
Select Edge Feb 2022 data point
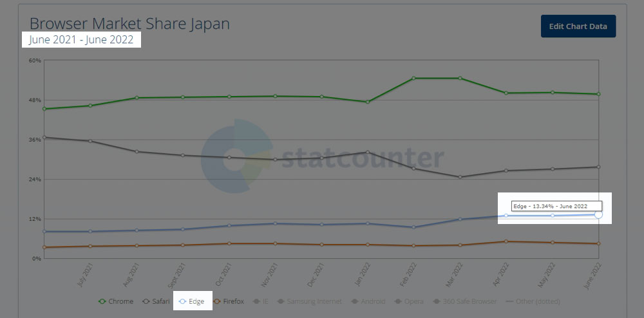click(413, 227)
